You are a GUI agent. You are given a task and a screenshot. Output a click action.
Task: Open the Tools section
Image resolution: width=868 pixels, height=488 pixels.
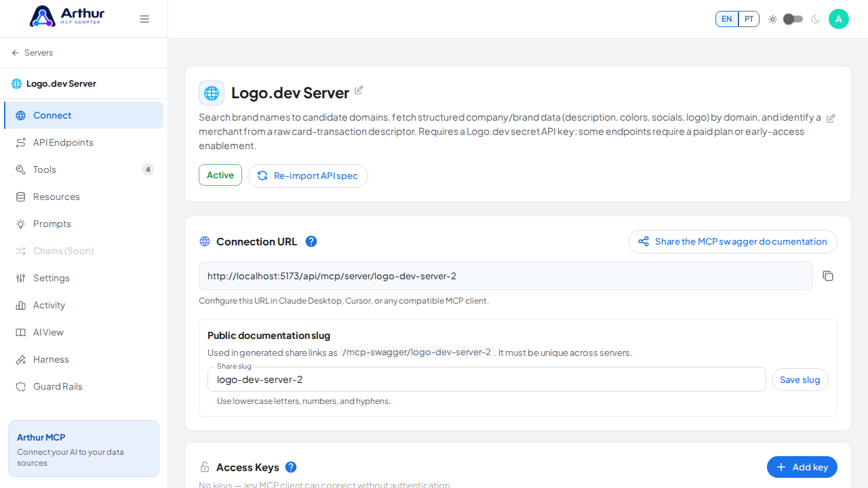tap(84, 169)
